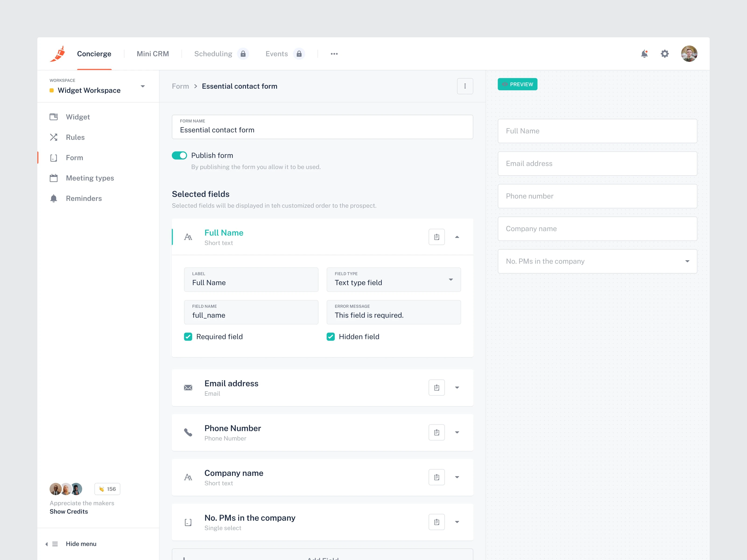
Task: Switch to the Concierge tab
Action: coord(94,54)
